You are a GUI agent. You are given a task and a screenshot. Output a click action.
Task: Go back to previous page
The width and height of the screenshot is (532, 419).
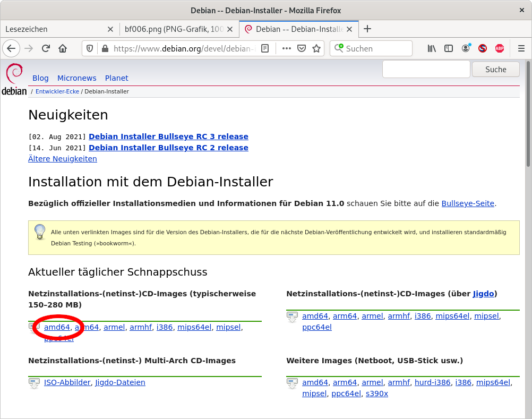[11, 48]
